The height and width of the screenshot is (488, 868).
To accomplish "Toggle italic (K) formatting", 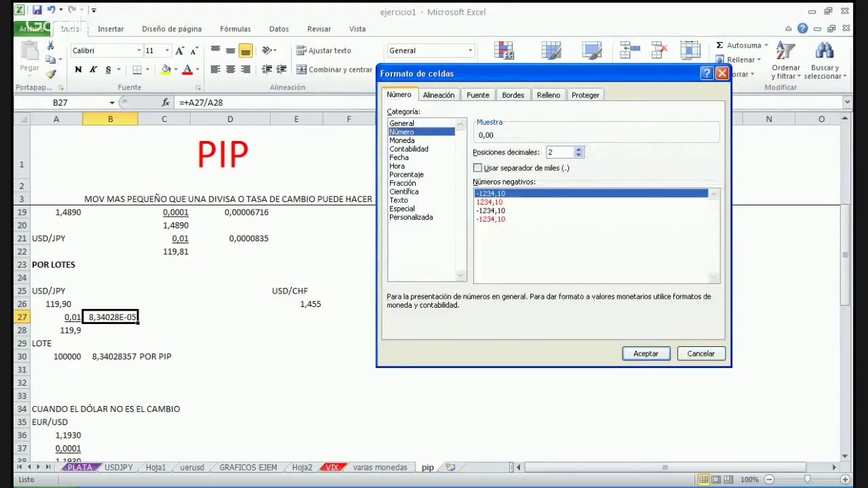I will coord(93,70).
